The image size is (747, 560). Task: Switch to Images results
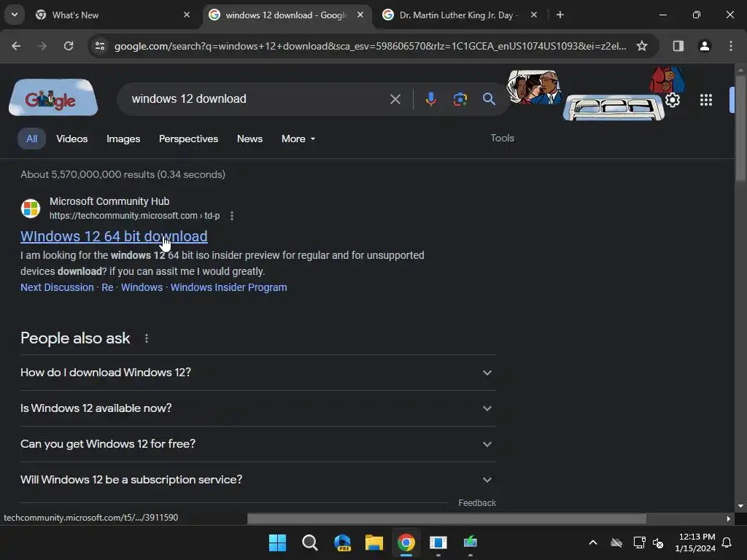point(123,139)
